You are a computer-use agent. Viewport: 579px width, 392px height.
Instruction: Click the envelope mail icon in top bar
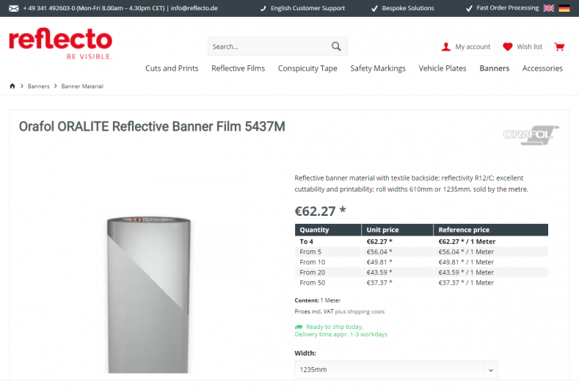(x=14, y=8)
